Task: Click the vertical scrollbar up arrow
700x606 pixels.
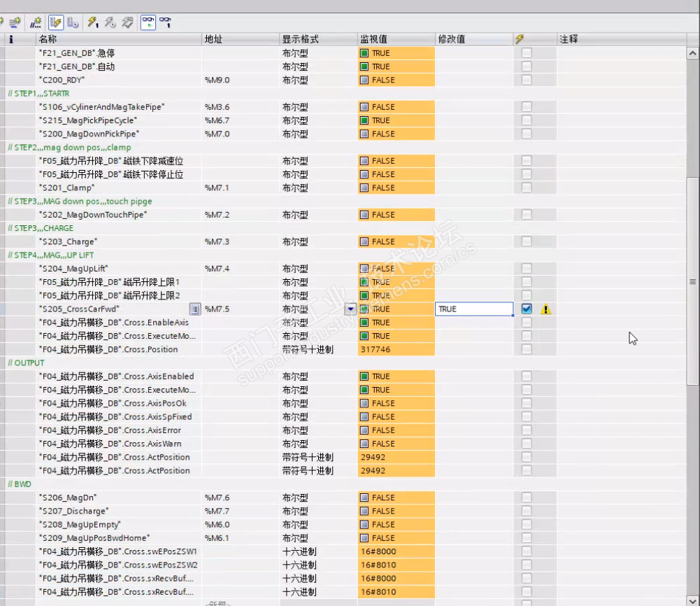Action: [x=692, y=53]
